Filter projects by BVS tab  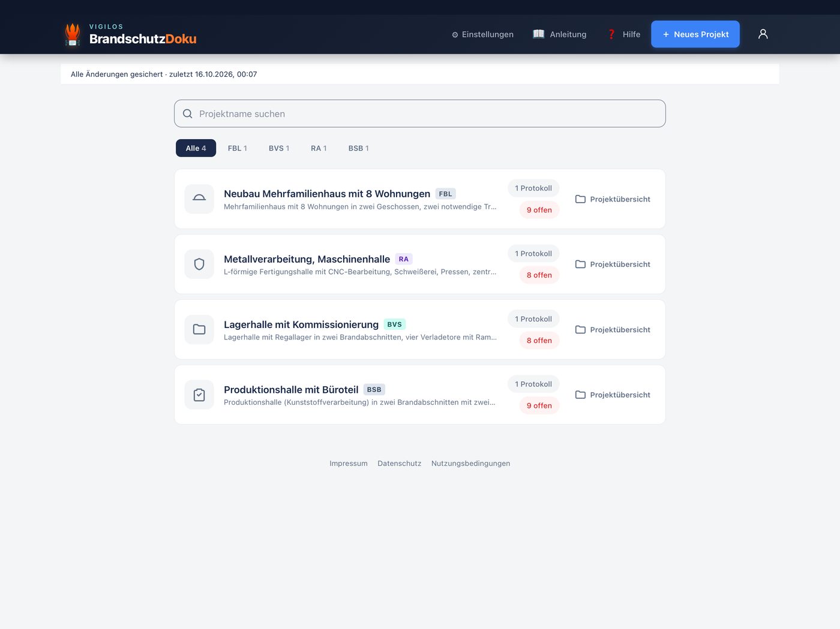279,148
